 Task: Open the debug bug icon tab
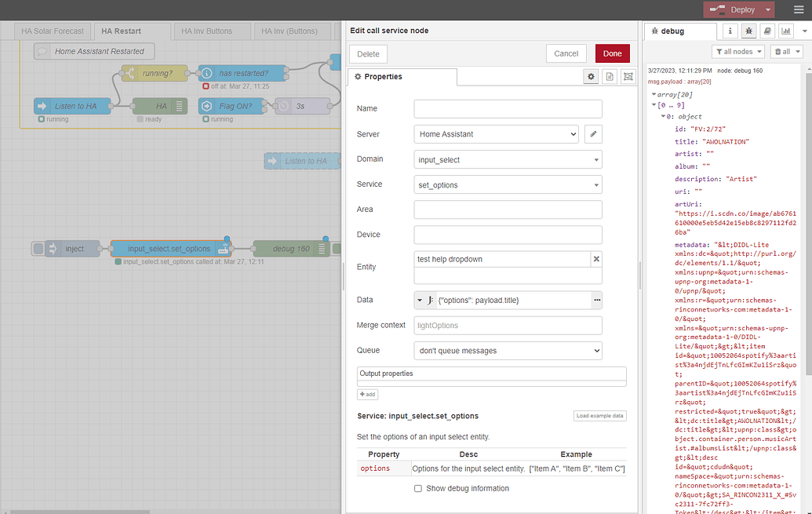point(748,31)
